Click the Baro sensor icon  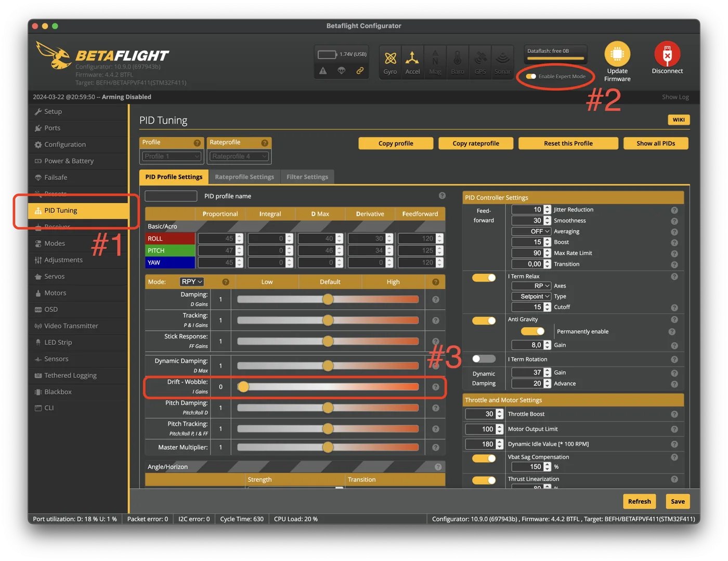[x=458, y=58]
